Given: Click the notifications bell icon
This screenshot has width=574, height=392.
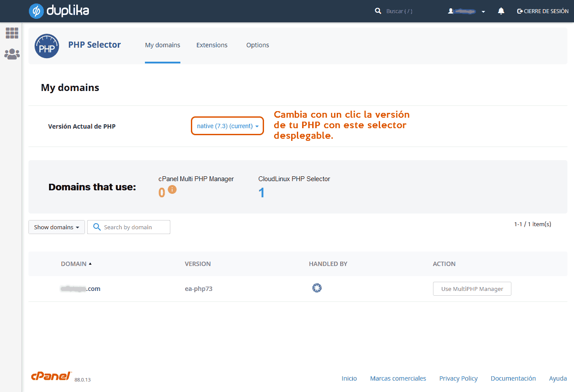Looking at the screenshot, I should [501, 11].
